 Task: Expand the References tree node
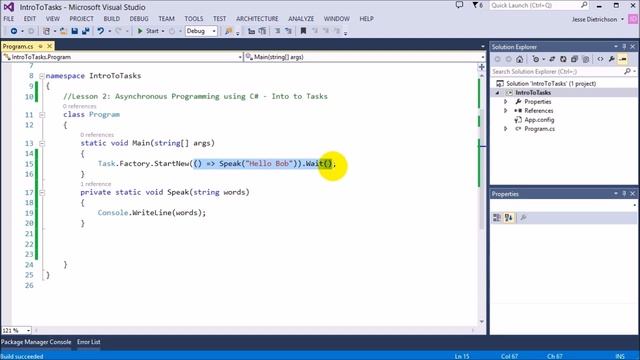point(505,111)
